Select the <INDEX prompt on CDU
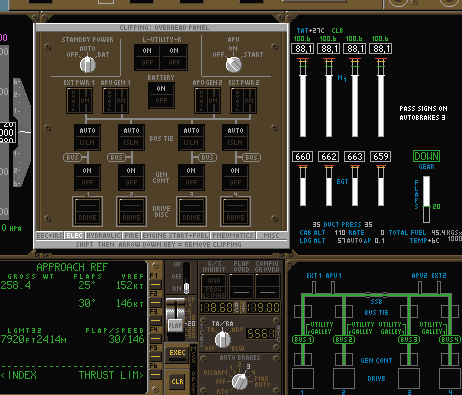 (19, 375)
